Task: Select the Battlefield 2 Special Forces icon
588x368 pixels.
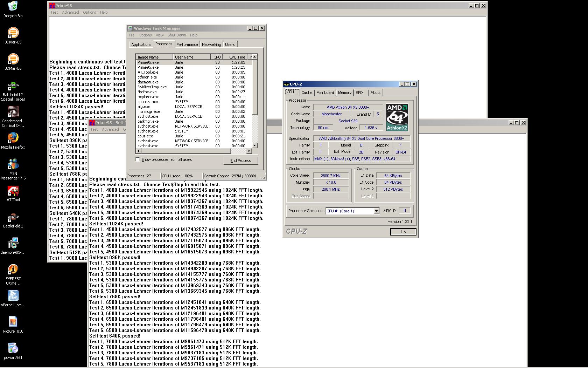Action: (x=13, y=90)
